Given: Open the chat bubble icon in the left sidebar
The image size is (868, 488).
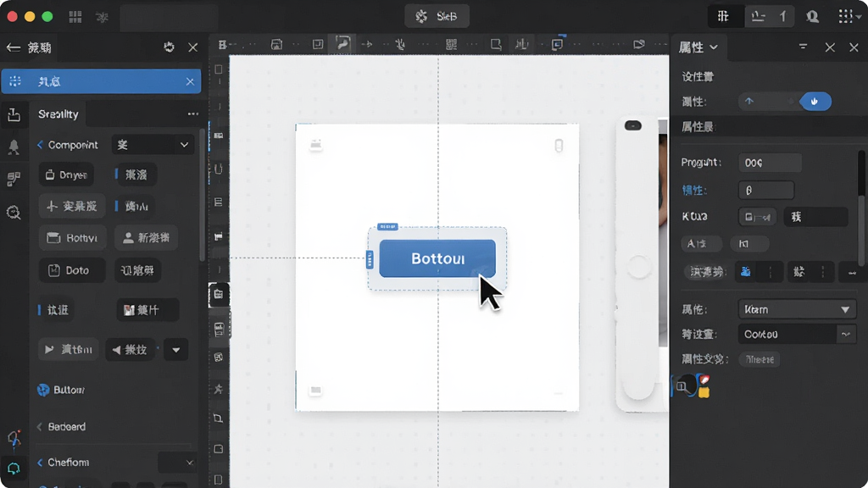Looking at the screenshot, I should pyautogui.click(x=14, y=469).
